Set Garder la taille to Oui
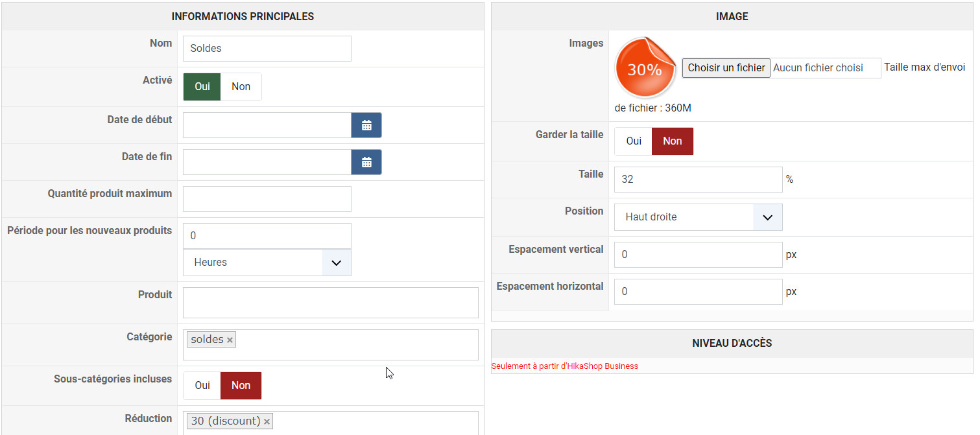Viewport: 980px width, 435px height. tap(634, 141)
